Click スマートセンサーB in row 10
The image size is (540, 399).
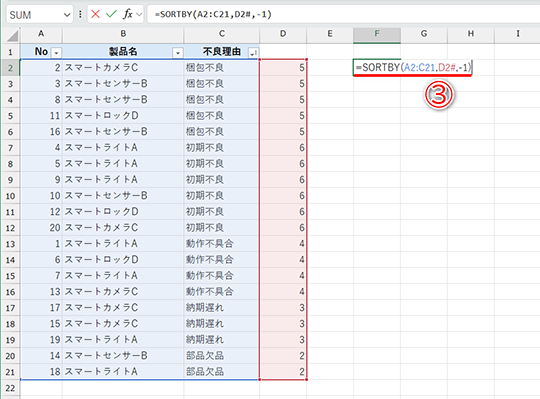(x=106, y=196)
